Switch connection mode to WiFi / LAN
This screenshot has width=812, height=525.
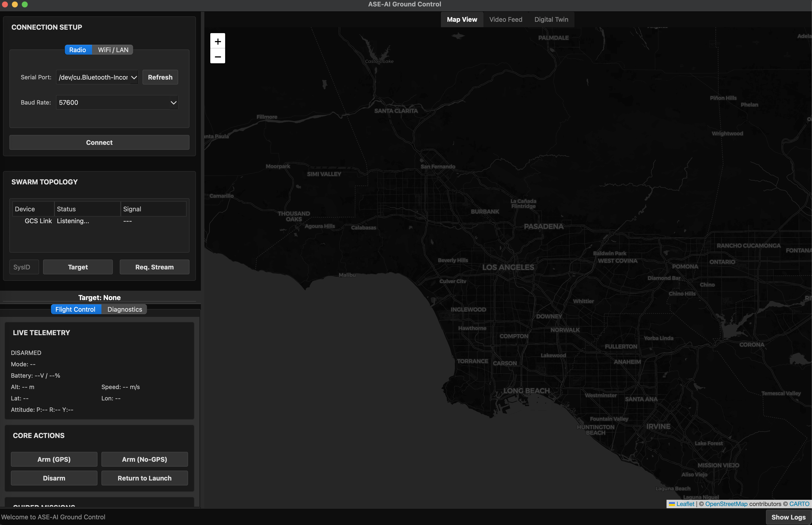click(113, 50)
